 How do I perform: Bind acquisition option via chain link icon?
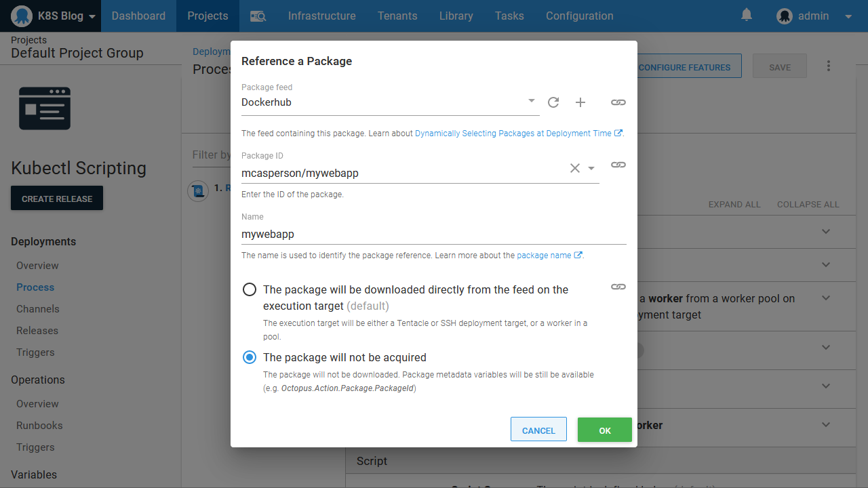pos(618,287)
